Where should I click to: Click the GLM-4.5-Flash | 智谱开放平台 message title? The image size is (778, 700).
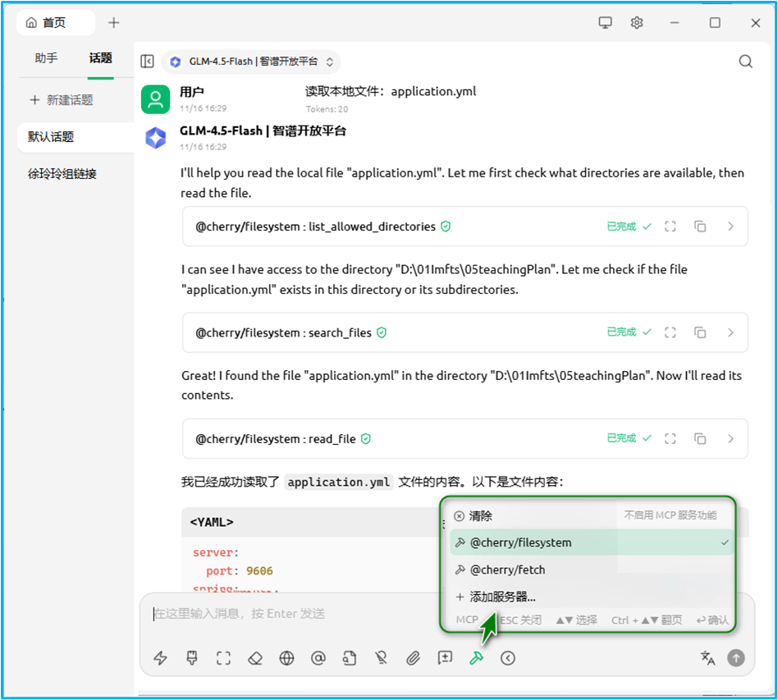(263, 131)
